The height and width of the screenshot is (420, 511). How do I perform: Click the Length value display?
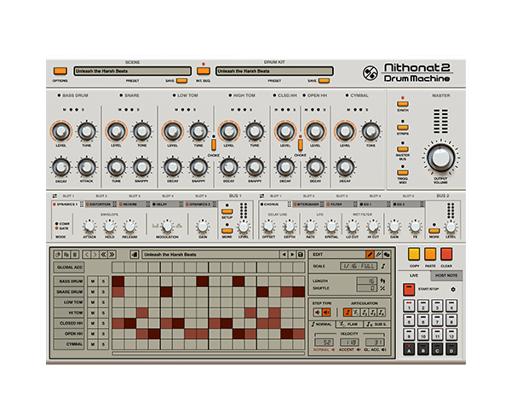[x=366, y=281]
